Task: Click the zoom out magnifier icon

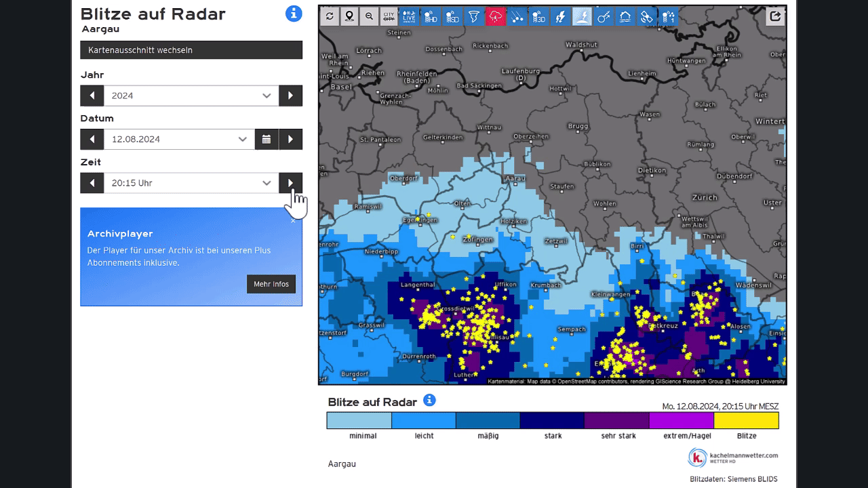Action: click(369, 17)
